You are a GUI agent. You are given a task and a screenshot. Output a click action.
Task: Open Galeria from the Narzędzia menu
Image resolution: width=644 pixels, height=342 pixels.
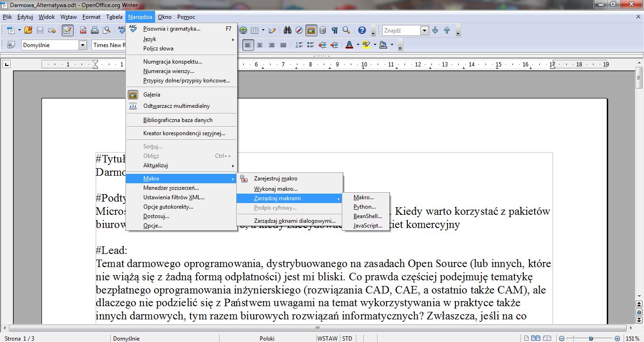click(181, 95)
